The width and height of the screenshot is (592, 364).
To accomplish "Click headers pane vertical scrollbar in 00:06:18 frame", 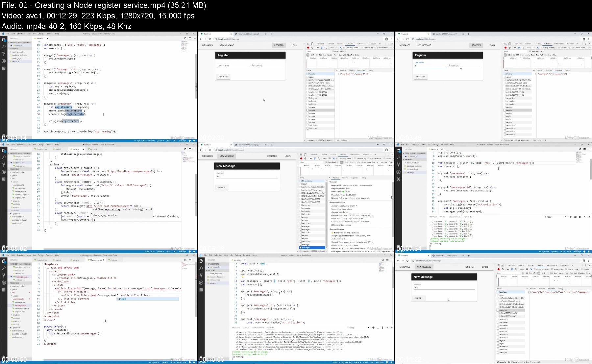I will tap(393, 209).
